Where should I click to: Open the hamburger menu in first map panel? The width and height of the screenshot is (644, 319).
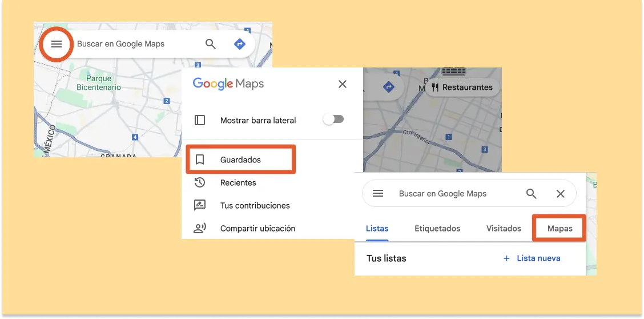57,44
